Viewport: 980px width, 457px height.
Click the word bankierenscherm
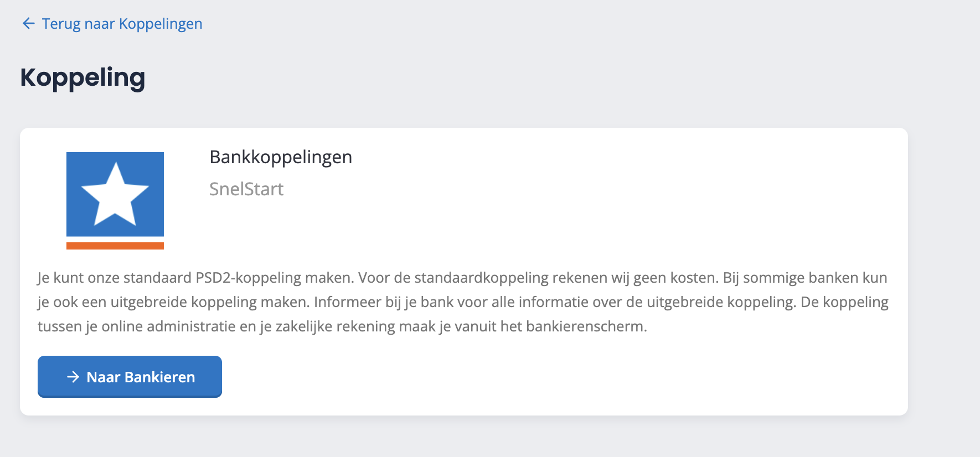coord(586,326)
